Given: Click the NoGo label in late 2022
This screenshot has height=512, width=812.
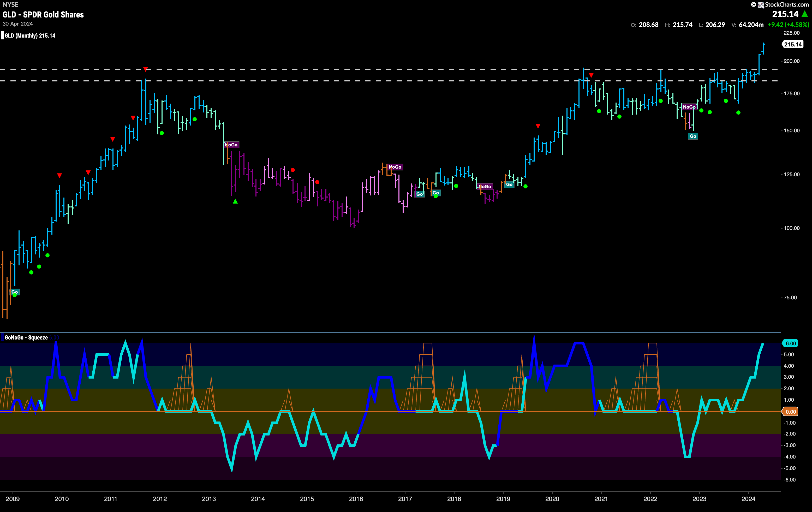Looking at the screenshot, I should pyautogui.click(x=689, y=107).
